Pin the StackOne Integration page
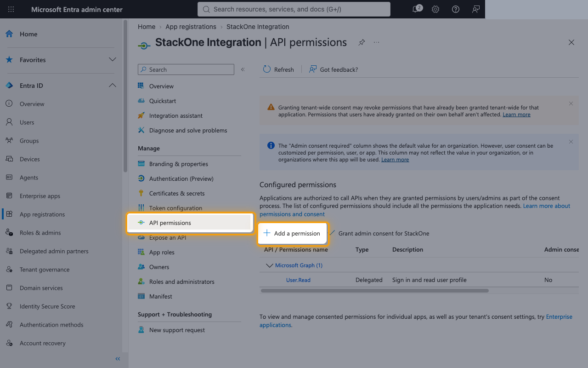This screenshot has height=368, width=588. [x=362, y=42]
